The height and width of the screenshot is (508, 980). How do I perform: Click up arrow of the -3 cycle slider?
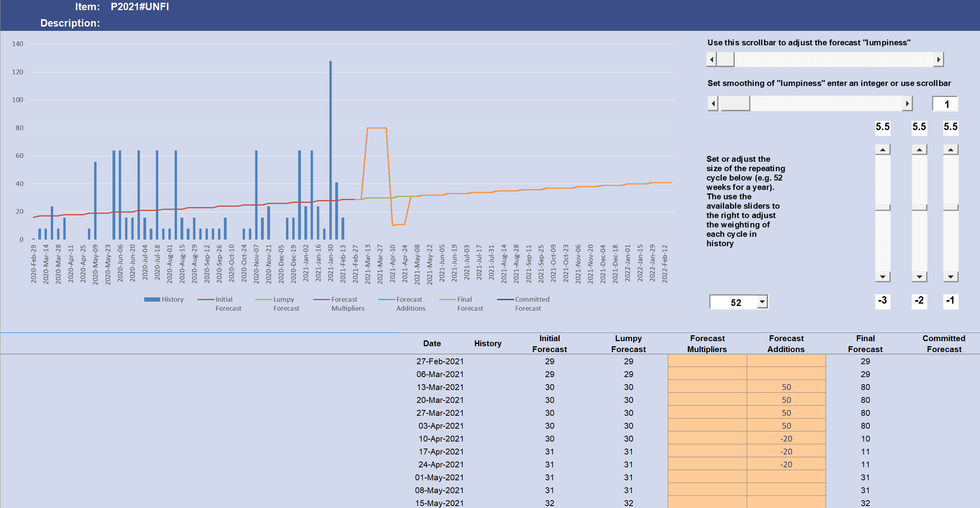[883, 150]
